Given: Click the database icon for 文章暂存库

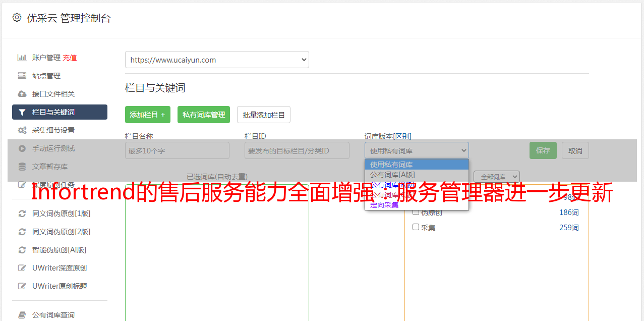Looking at the screenshot, I should coord(22,167).
